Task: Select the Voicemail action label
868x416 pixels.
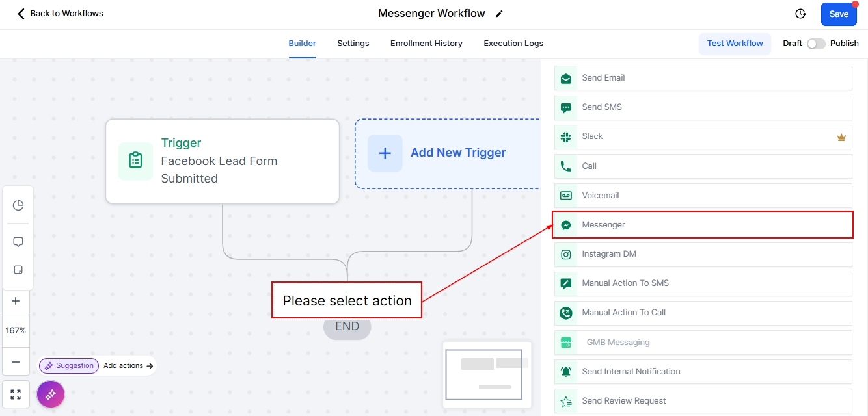Action: coord(600,196)
